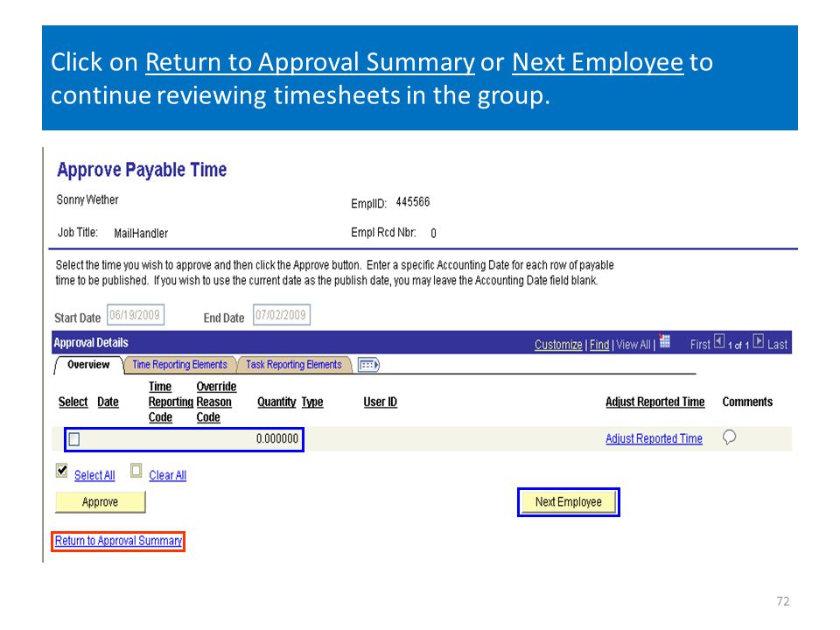Sort by Override Reason Code header
This screenshot has height=630, width=840.
[216, 402]
